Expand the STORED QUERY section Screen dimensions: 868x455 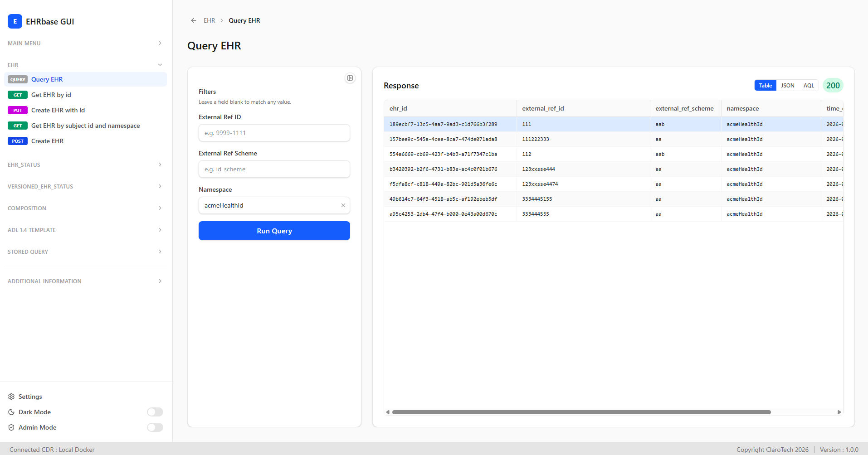click(x=85, y=252)
